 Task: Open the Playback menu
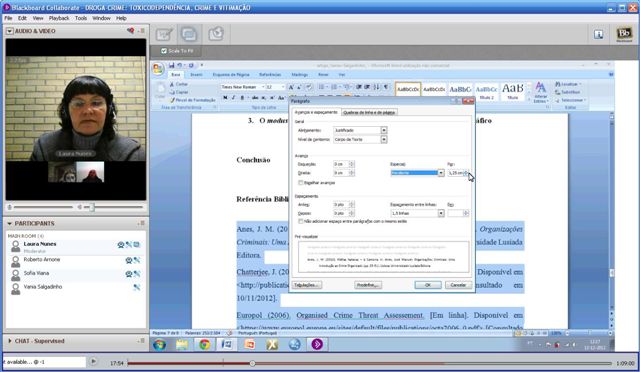tap(59, 18)
